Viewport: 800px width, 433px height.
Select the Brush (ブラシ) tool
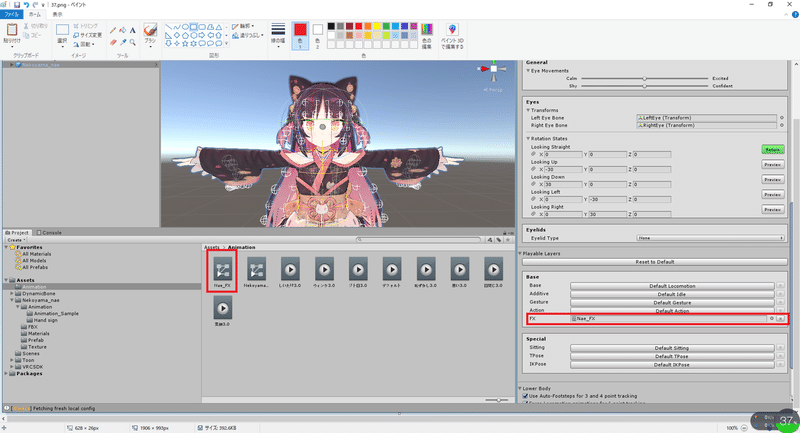(x=150, y=31)
